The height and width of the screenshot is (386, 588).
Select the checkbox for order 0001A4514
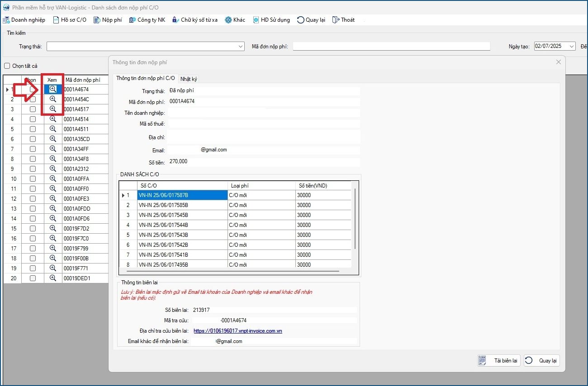[33, 119]
